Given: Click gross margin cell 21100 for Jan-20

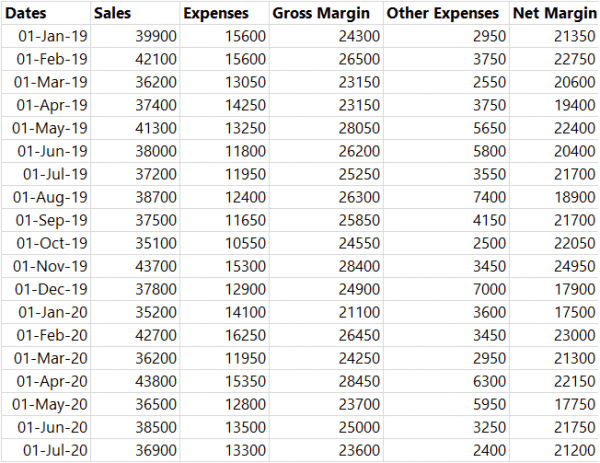Looking at the screenshot, I should pyautogui.click(x=326, y=313).
